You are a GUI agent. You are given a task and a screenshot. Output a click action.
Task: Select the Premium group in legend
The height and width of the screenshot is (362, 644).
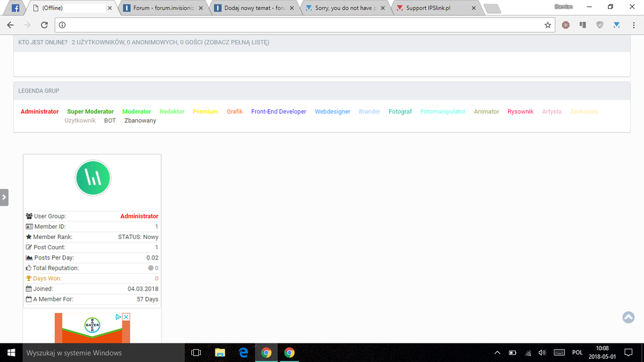tap(205, 111)
